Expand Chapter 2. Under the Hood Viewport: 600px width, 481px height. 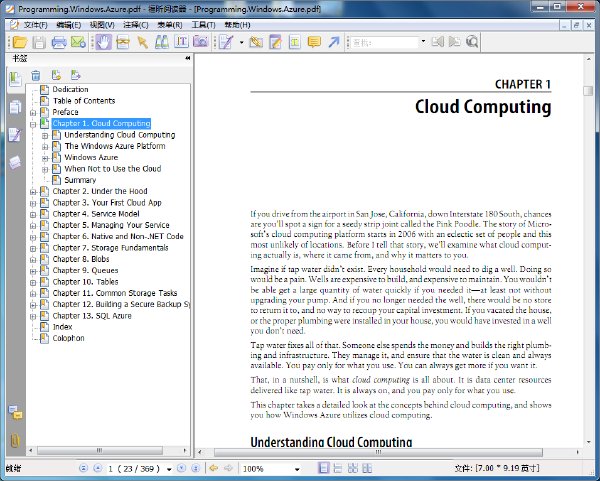(33, 192)
